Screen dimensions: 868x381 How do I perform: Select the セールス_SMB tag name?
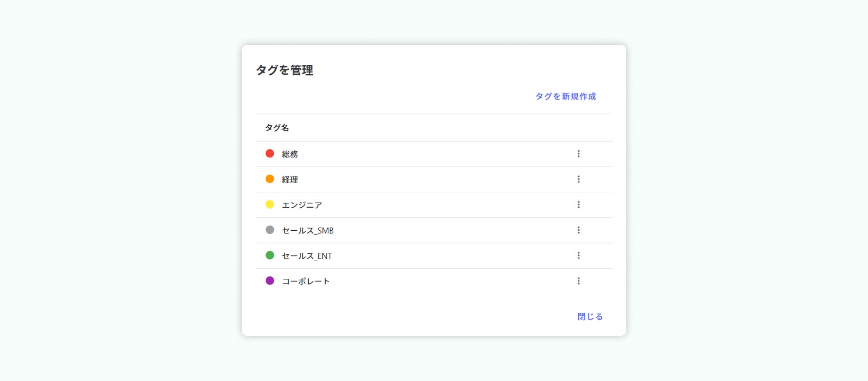[307, 231]
